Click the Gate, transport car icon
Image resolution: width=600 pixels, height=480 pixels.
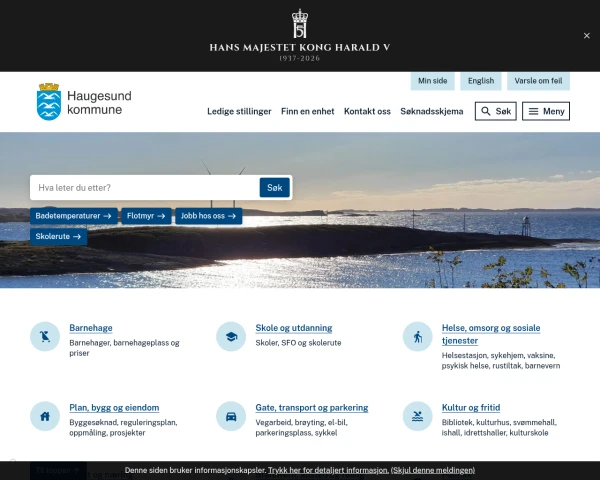[x=231, y=416]
